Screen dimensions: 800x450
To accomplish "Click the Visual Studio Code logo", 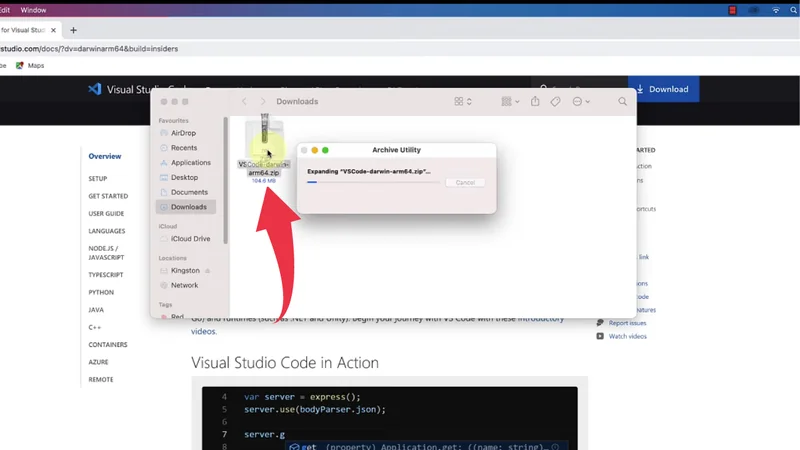I will pos(95,89).
